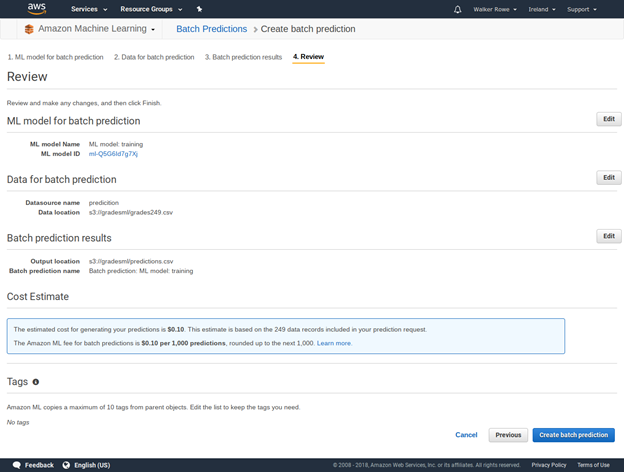
Task: Open the Walker Rowe account menu
Action: (495, 9)
